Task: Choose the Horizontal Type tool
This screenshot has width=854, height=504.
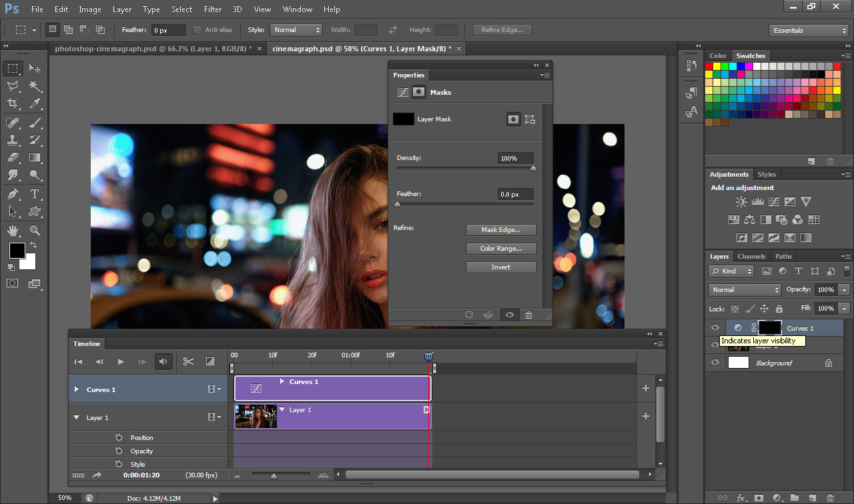Action: [35, 195]
